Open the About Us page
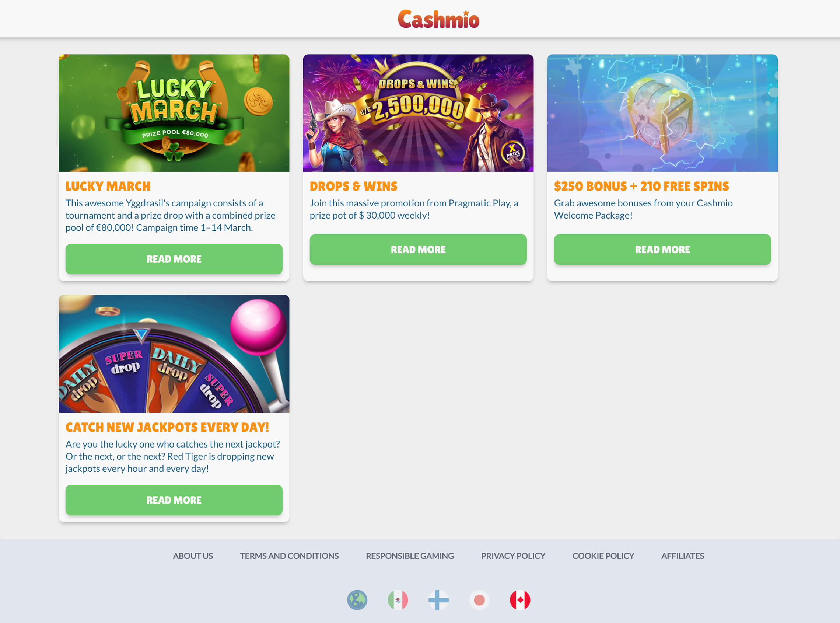Image resolution: width=840 pixels, height=623 pixels. [193, 556]
